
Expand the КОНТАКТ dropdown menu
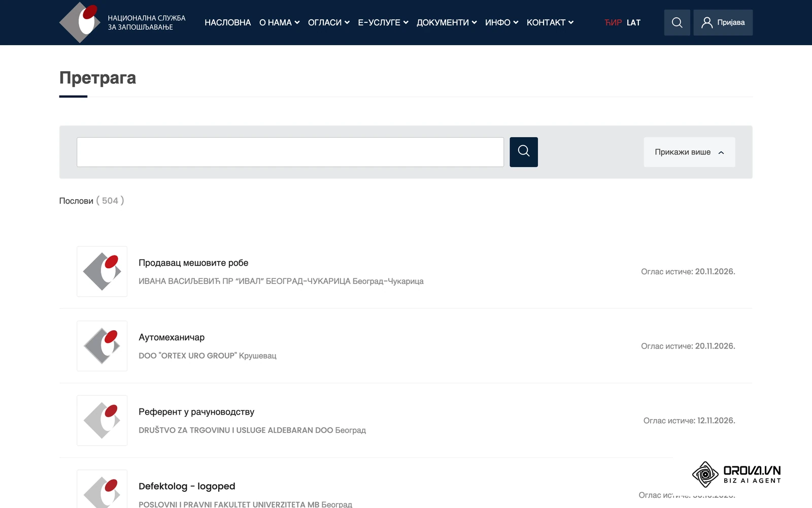click(x=550, y=22)
